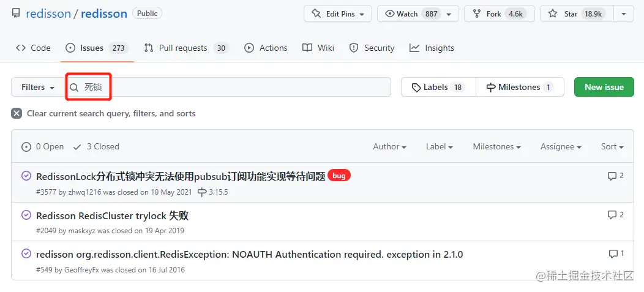Expand the Watch dropdown arrow
This screenshot has width=644, height=292.
point(449,14)
